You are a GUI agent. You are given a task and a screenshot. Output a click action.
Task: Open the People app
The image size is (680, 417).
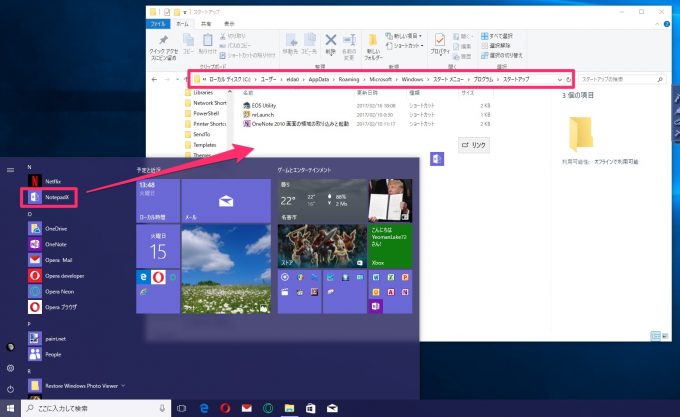click(x=45, y=354)
